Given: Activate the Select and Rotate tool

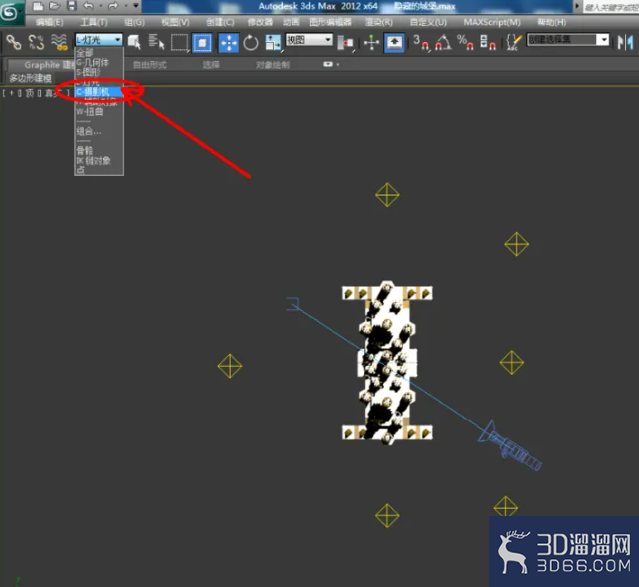Looking at the screenshot, I should [251, 43].
